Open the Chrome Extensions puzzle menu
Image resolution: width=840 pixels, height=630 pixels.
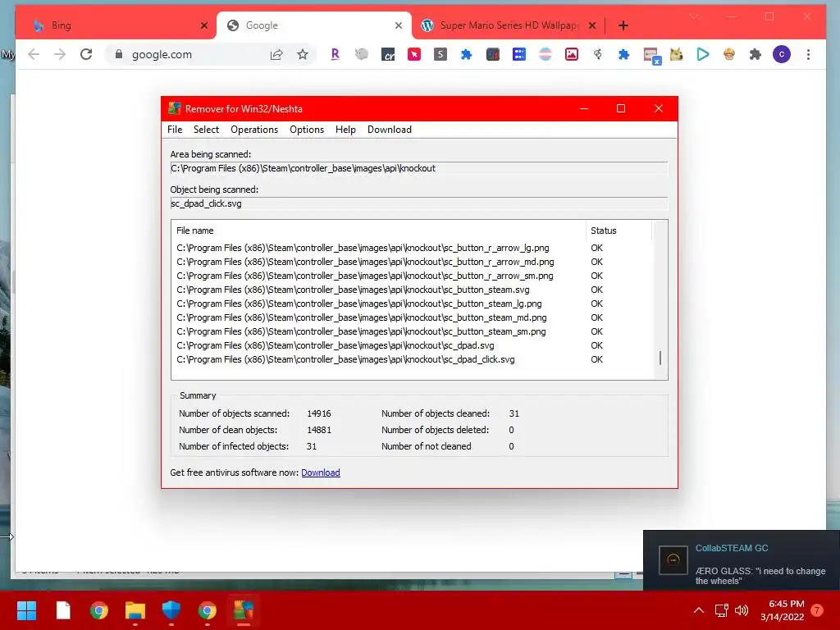click(x=756, y=54)
